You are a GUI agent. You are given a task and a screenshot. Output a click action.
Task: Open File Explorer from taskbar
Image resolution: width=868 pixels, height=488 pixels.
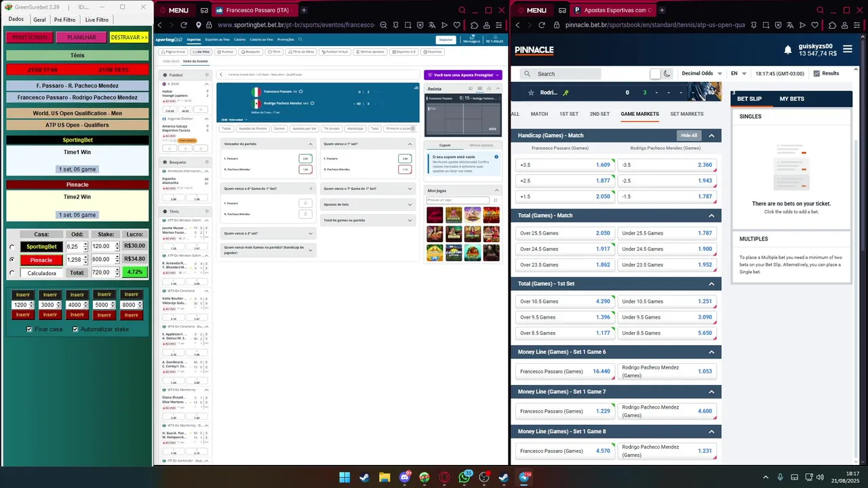[x=384, y=477]
